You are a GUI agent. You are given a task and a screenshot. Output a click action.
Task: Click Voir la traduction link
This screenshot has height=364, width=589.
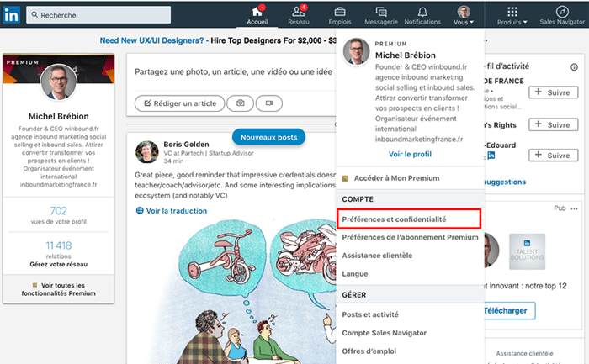[x=176, y=211]
